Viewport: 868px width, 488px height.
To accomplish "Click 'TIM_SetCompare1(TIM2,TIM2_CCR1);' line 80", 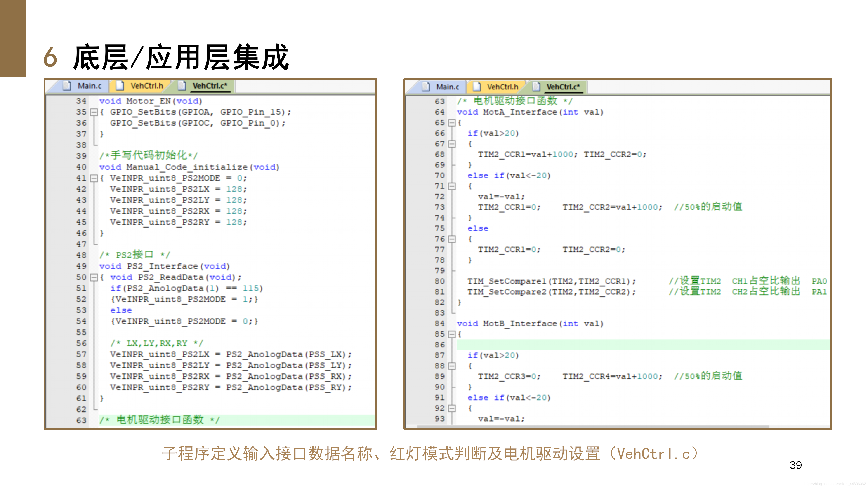I will coord(552,281).
